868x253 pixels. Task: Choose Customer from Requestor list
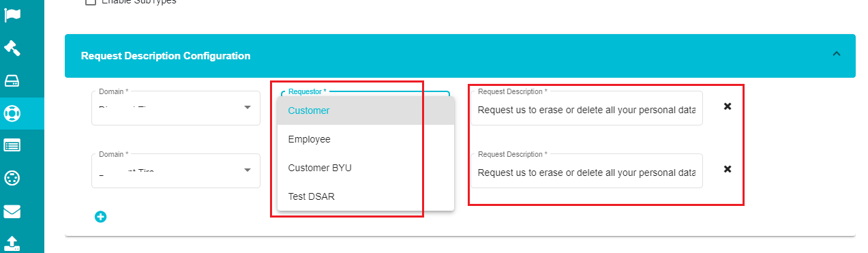pyautogui.click(x=365, y=110)
